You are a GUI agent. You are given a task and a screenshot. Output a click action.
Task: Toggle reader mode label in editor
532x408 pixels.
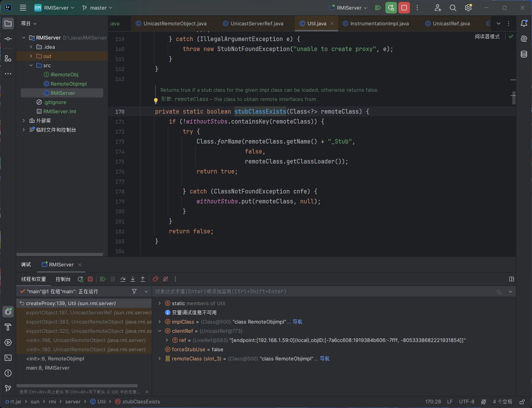[x=487, y=37]
